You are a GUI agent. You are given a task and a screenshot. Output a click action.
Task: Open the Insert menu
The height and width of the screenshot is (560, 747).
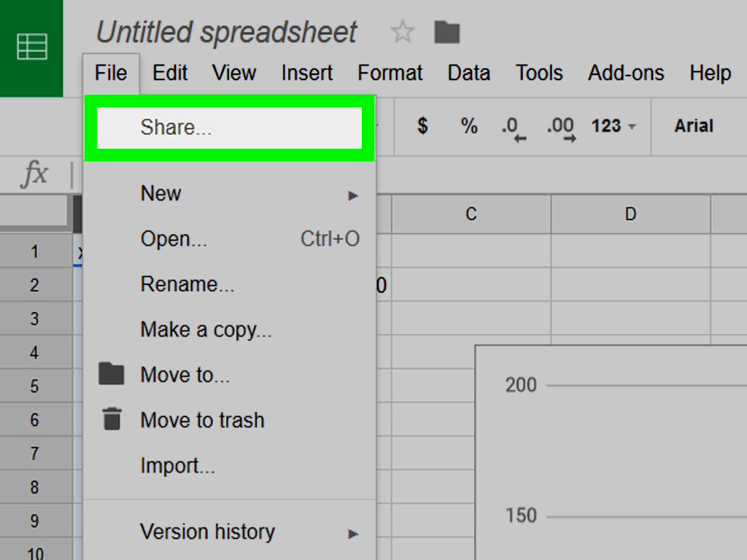[306, 73]
